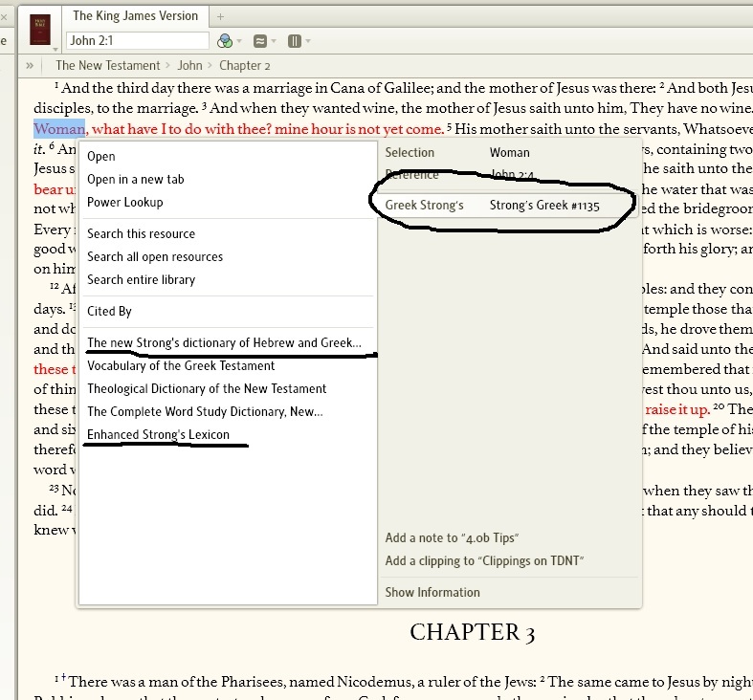Click the CHAPTER 3 heading
This screenshot has width=753, height=700.
click(473, 632)
